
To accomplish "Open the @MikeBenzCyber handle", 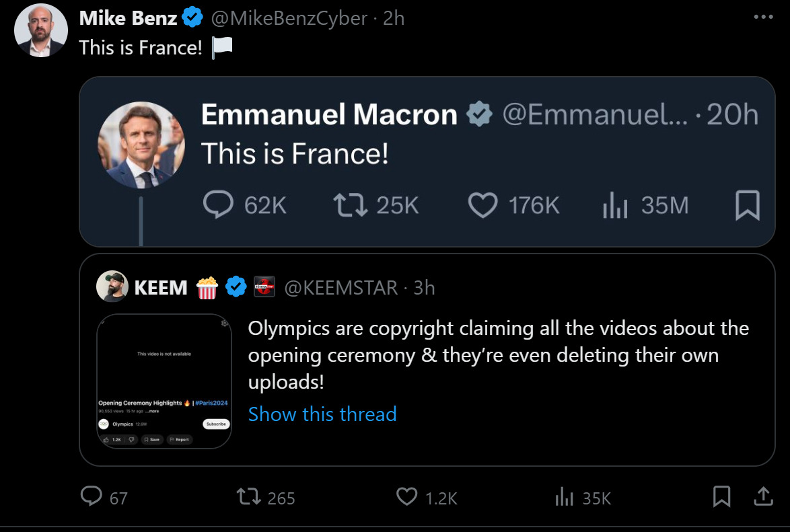I will [289, 18].
